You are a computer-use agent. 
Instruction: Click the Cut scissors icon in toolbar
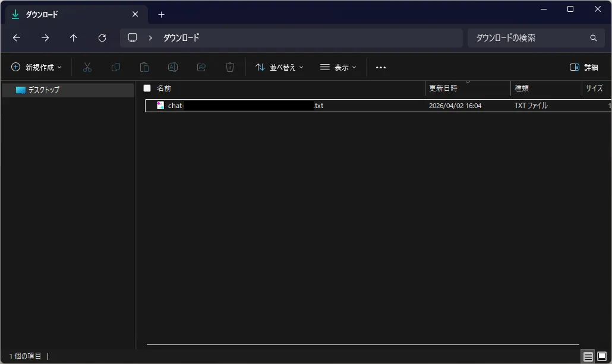(87, 68)
